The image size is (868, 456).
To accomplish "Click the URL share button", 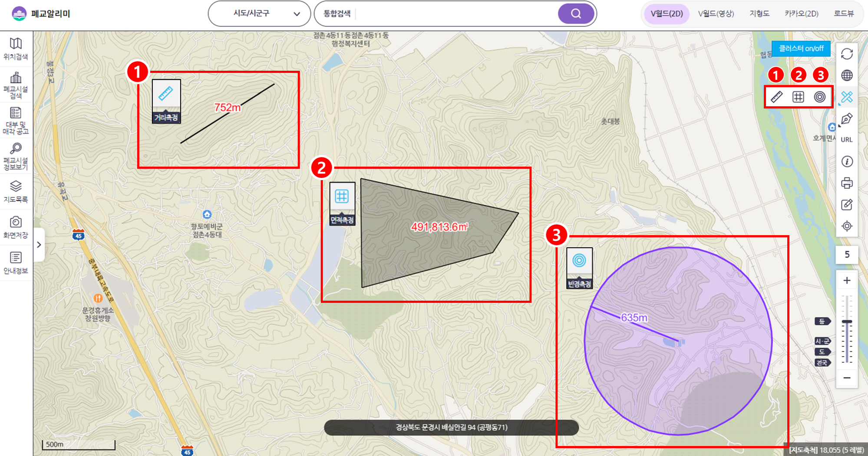I will coord(847,140).
